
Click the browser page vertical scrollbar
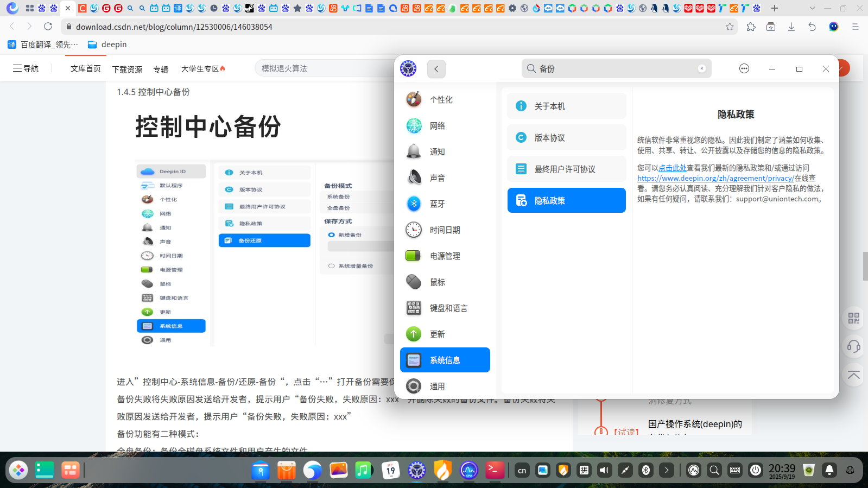(x=865, y=266)
